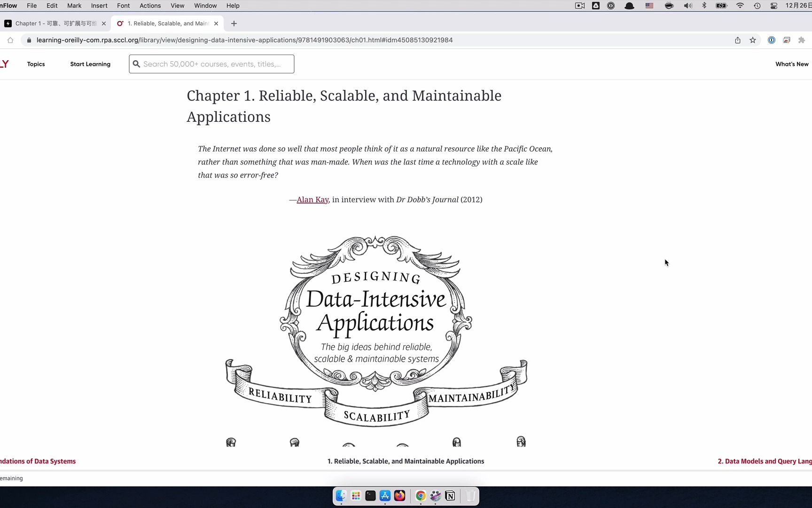Open the Window menu
The image size is (812, 508).
(205, 6)
